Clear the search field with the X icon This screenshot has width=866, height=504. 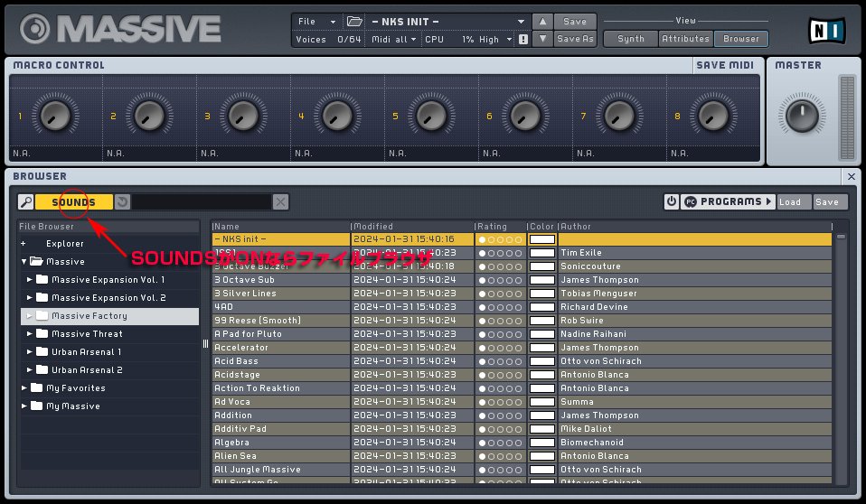[x=280, y=202]
